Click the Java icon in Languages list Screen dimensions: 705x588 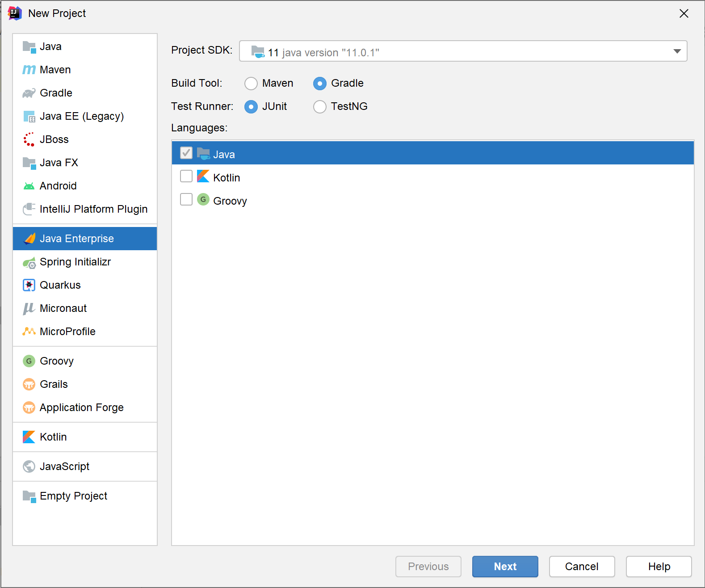[x=203, y=154]
